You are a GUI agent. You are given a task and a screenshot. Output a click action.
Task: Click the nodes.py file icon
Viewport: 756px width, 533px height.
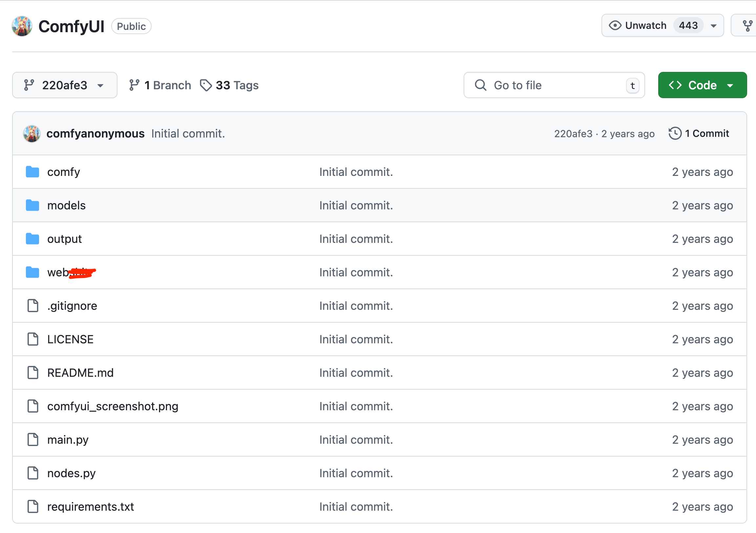32,473
